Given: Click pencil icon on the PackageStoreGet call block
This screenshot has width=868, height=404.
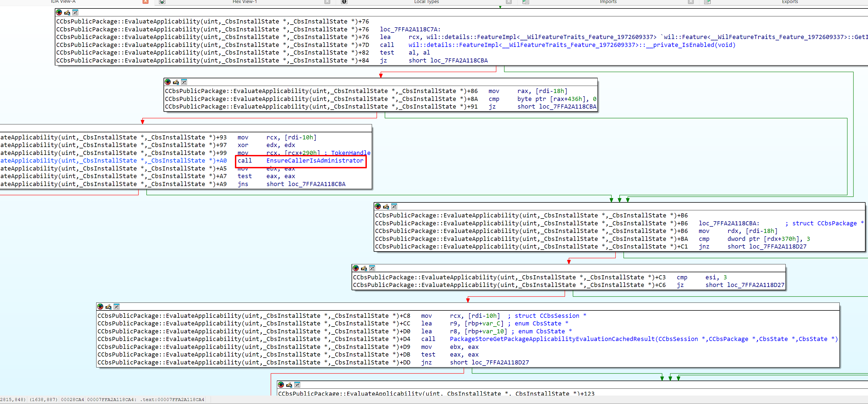Looking at the screenshot, I should pos(108,307).
